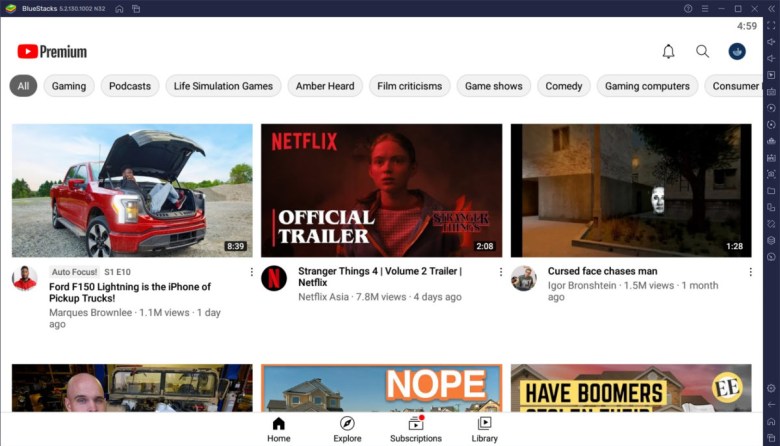Screen dimensions: 780x446
Task: Open Ford F150 Lightning video title
Action: tap(130, 292)
